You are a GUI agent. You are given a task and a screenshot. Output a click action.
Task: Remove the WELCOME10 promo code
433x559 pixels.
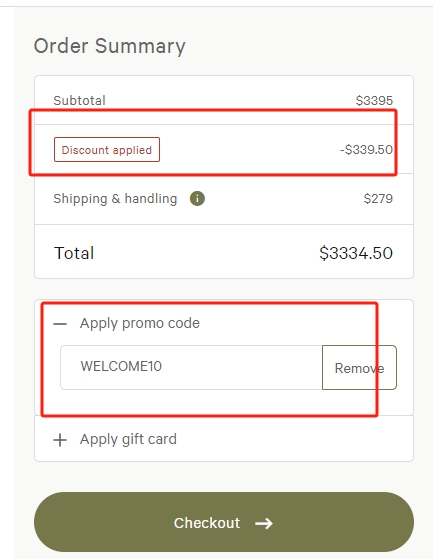[x=359, y=368]
